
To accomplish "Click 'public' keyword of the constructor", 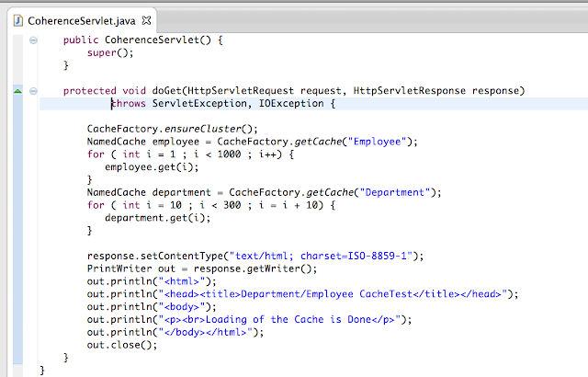I will click(x=81, y=40).
